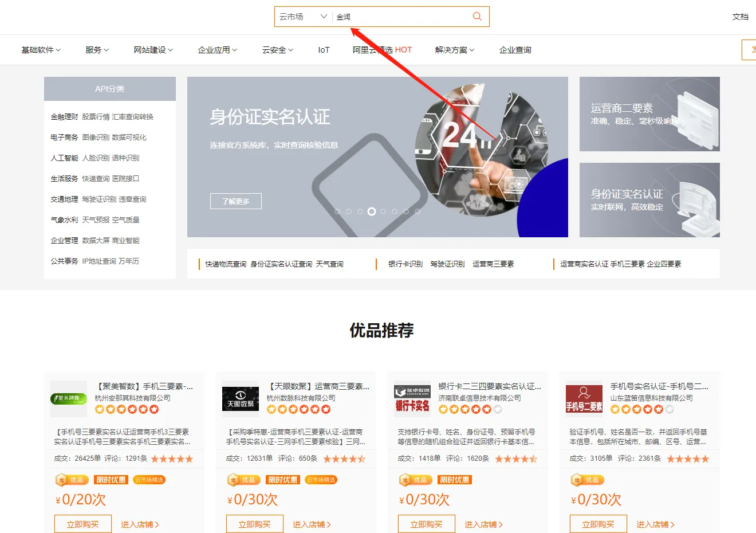Select the 交通地理 API category

click(64, 199)
